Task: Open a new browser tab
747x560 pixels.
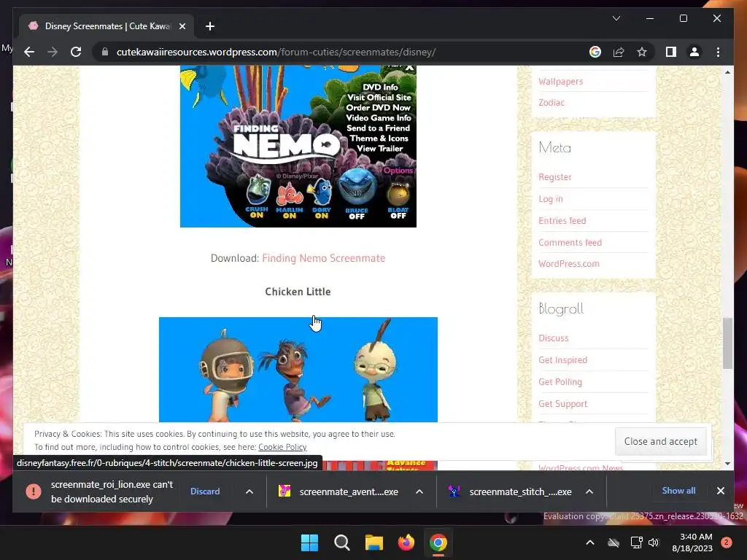Action: [x=210, y=26]
